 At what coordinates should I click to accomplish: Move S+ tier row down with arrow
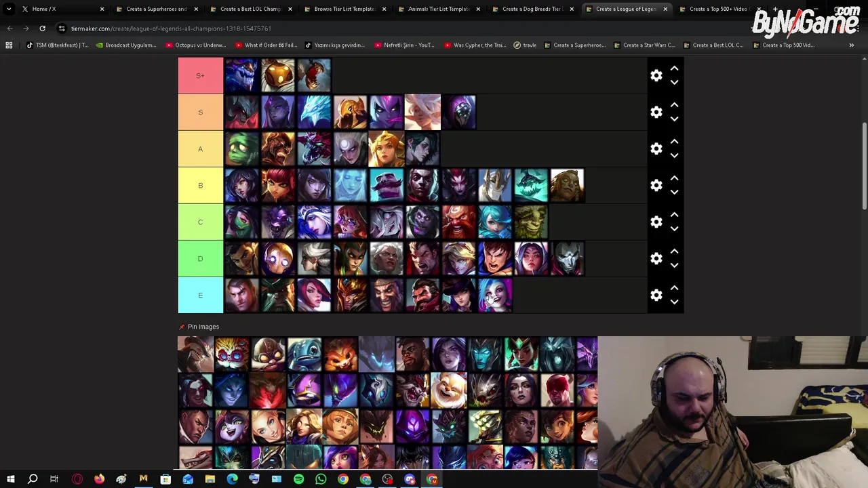674,82
